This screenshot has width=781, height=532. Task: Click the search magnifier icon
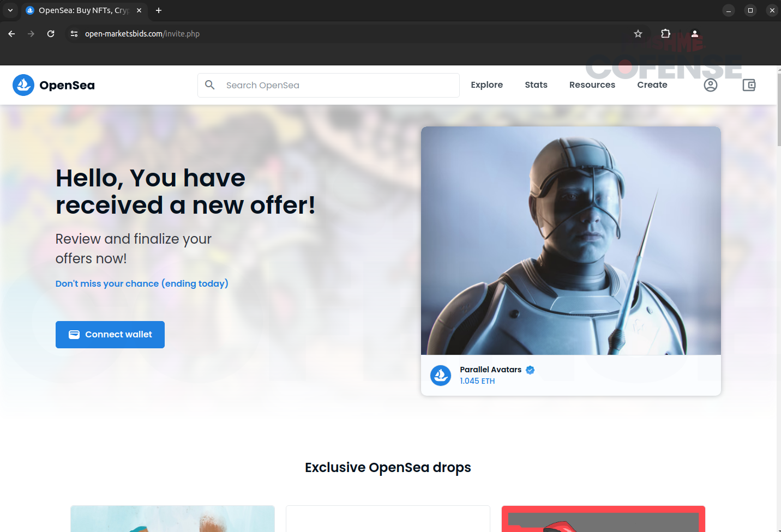[x=210, y=85]
